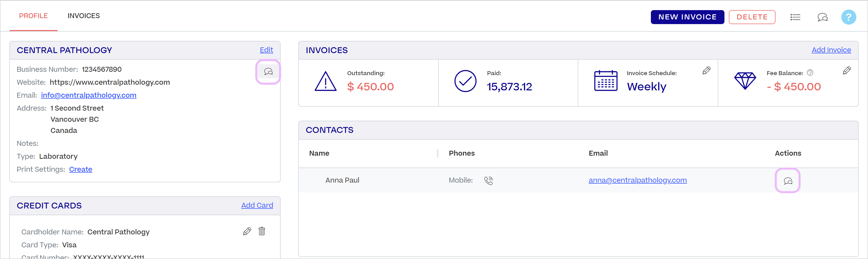
Task: Click Create link for Print Settings
Action: click(81, 169)
